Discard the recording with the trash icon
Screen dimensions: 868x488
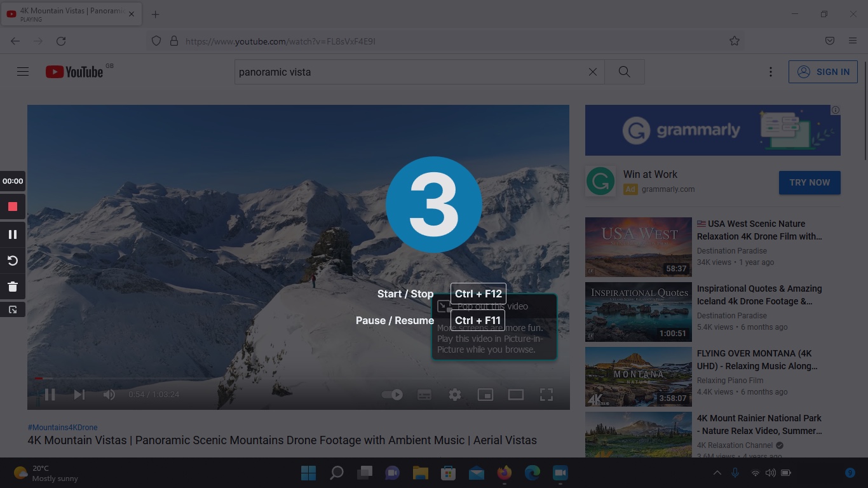tap(12, 286)
